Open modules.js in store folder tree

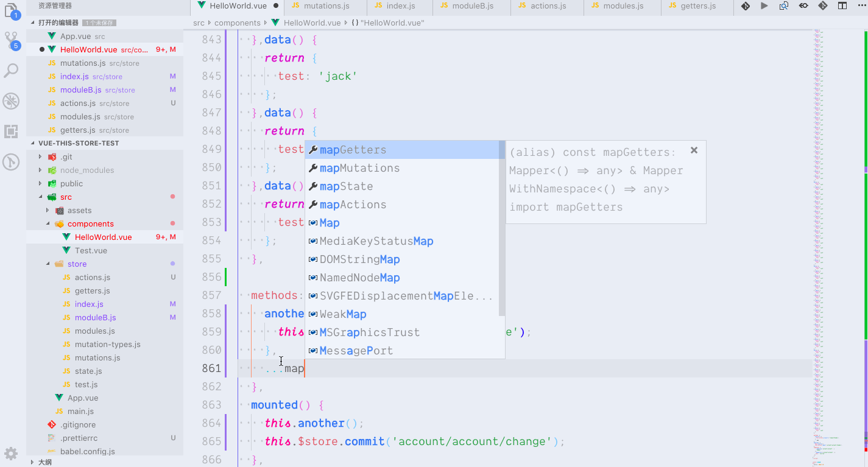(105, 331)
